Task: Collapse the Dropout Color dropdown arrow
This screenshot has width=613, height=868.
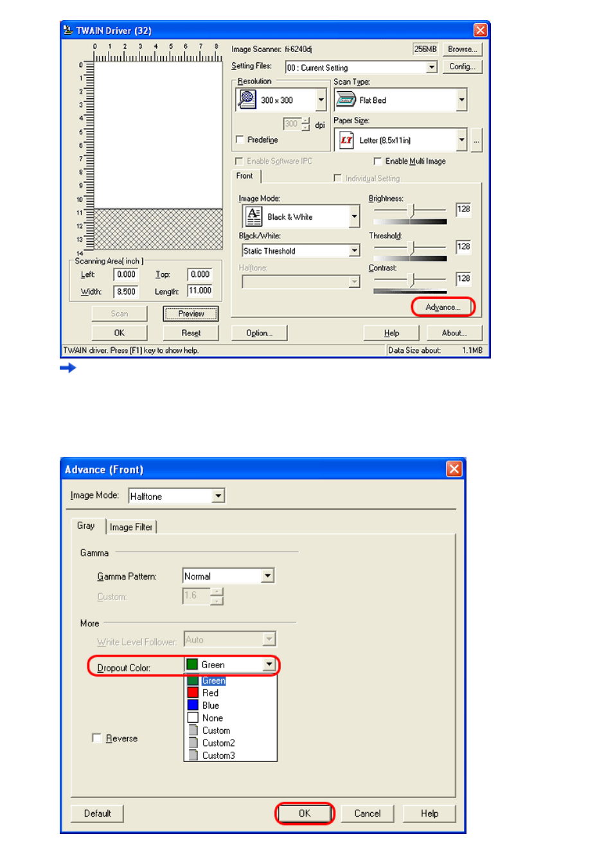Action: pos(269,664)
